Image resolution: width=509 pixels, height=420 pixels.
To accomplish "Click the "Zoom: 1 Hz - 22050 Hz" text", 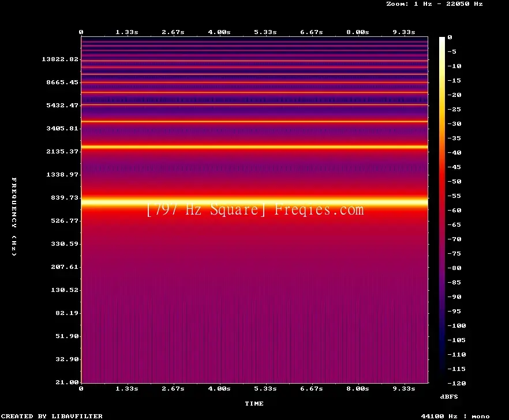I will click(435, 4).
